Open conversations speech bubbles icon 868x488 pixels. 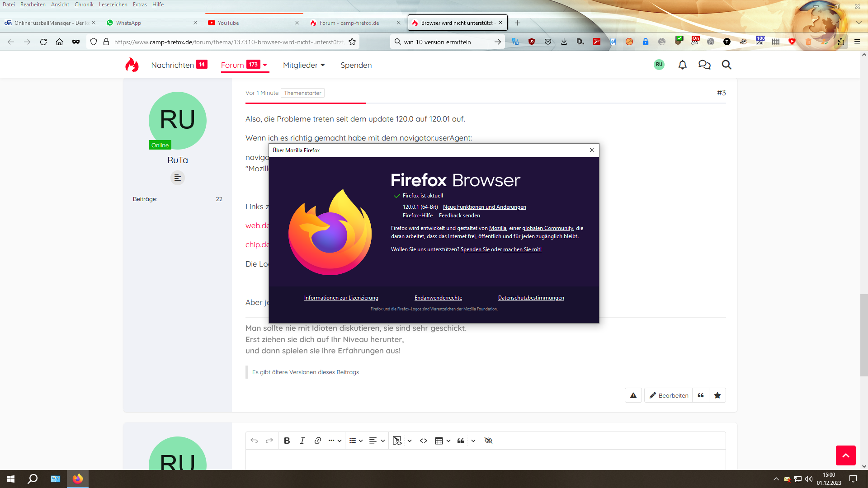point(704,65)
